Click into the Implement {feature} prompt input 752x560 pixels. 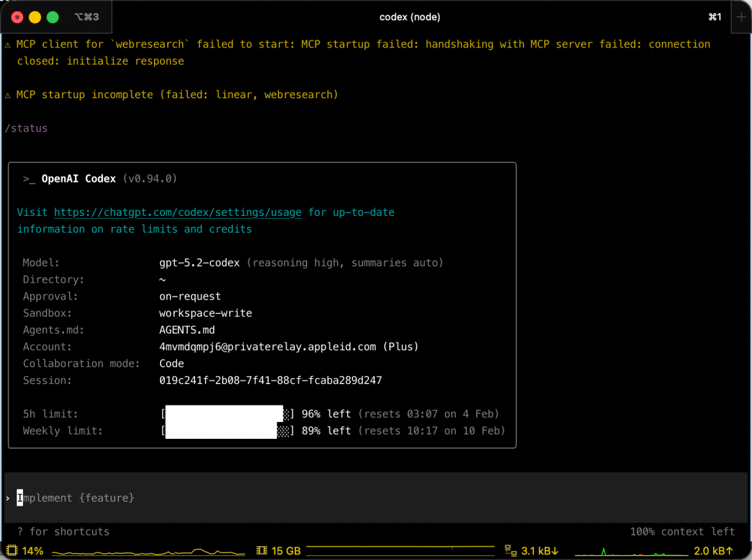click(x=279, y=498)
